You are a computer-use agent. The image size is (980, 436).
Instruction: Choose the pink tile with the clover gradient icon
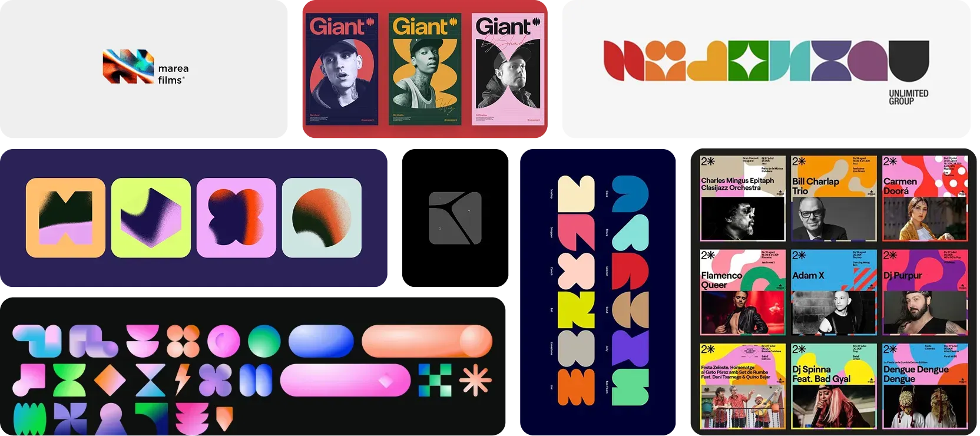(x=236, y=218)
